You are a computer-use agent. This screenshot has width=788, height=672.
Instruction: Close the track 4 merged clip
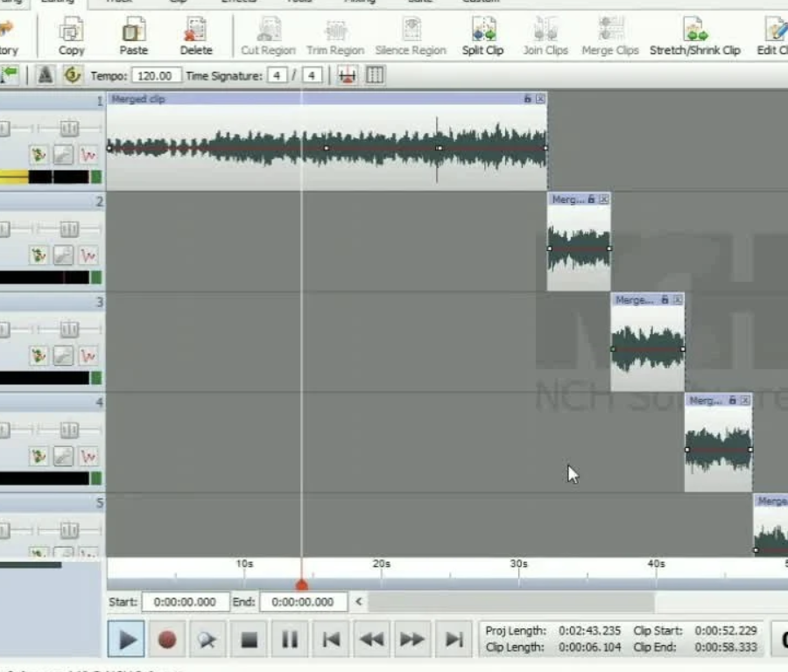tap(745, 401)
